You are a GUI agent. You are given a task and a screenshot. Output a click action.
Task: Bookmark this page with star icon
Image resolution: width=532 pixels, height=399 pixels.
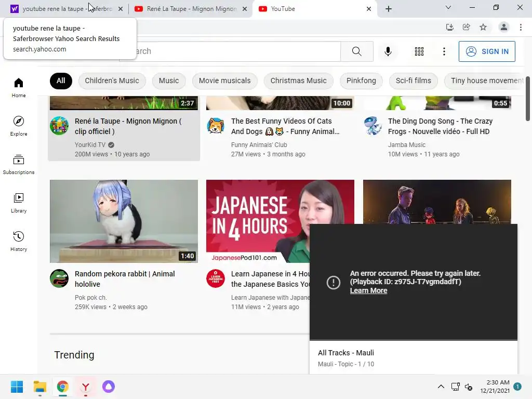tap(483, 27)
